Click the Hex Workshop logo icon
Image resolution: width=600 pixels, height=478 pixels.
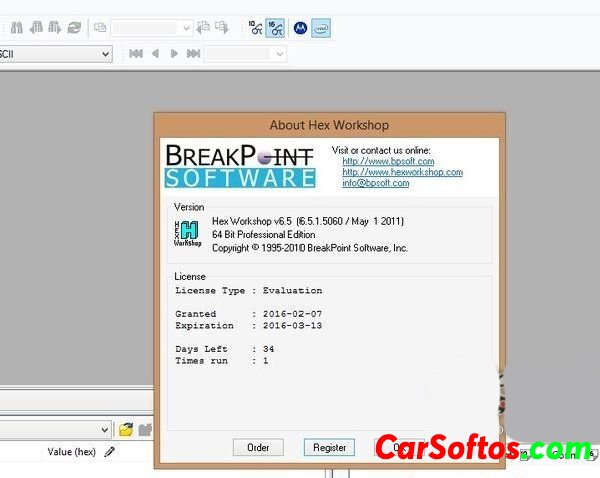click(187, 234)
